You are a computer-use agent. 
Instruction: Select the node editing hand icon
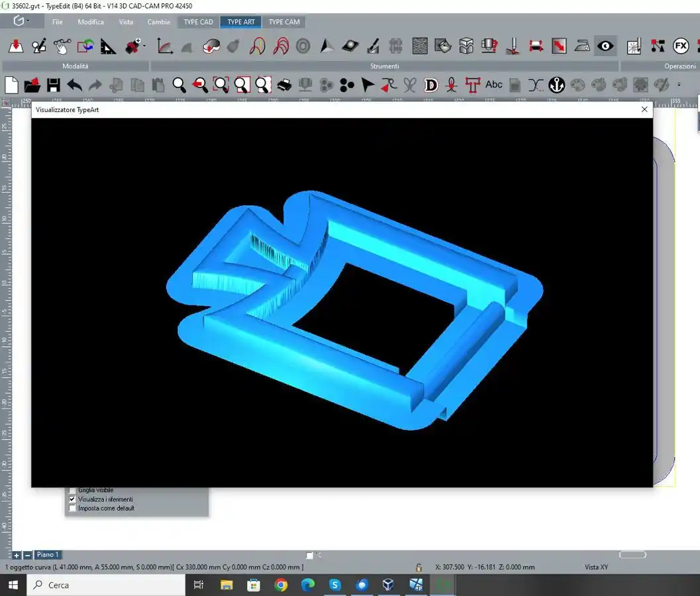tap(62, 46)
